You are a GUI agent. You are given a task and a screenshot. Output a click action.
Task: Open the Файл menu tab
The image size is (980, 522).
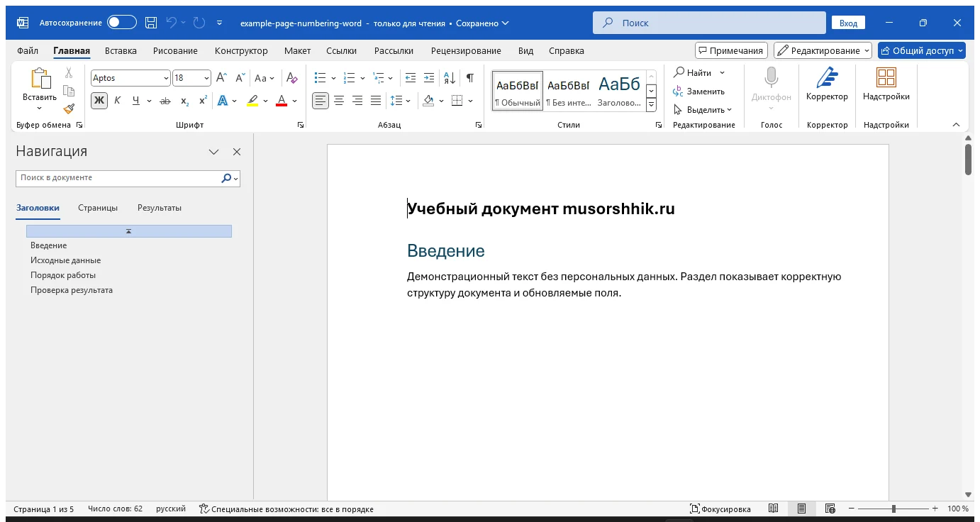tap(28, 50)
